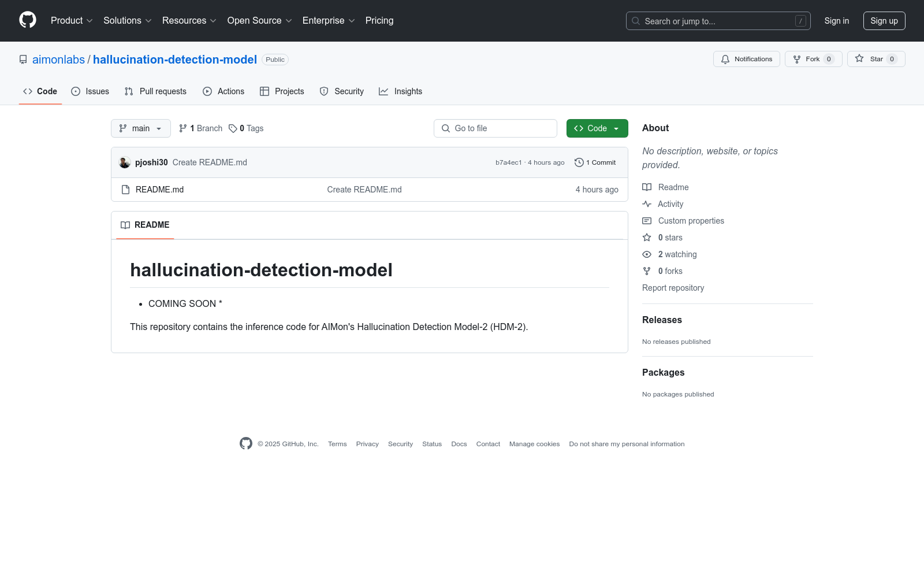Open the Packages section heading

tap(663, 373)
